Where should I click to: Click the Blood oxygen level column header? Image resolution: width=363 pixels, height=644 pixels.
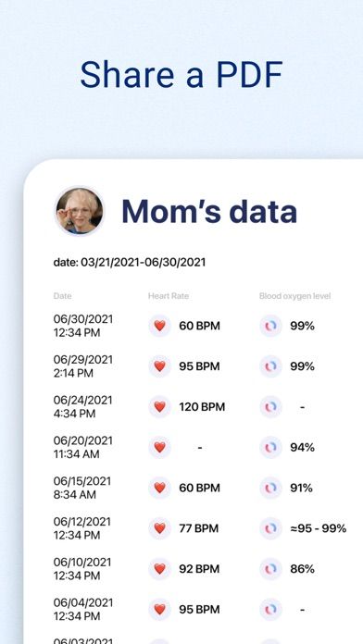click(294, 296)
